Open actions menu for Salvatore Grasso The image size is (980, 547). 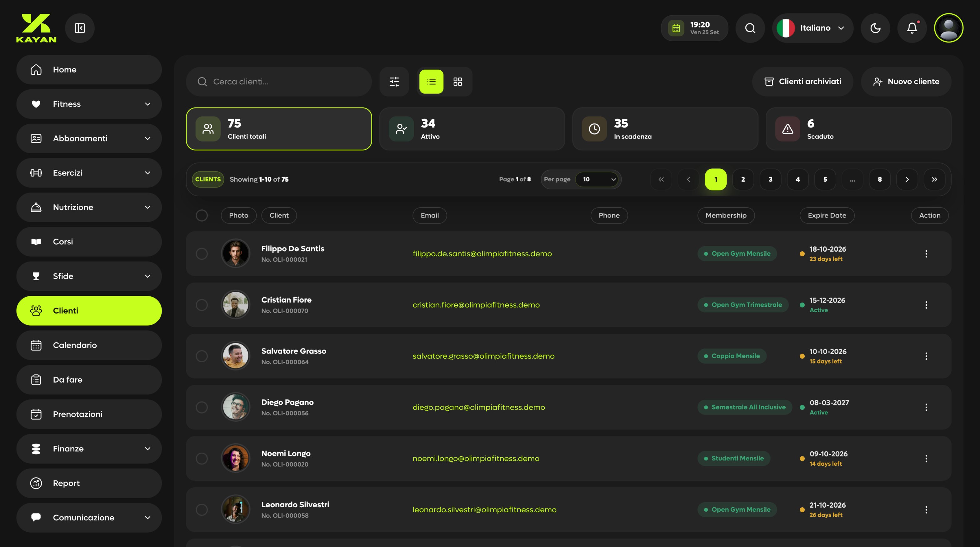(x=926, y=356)
